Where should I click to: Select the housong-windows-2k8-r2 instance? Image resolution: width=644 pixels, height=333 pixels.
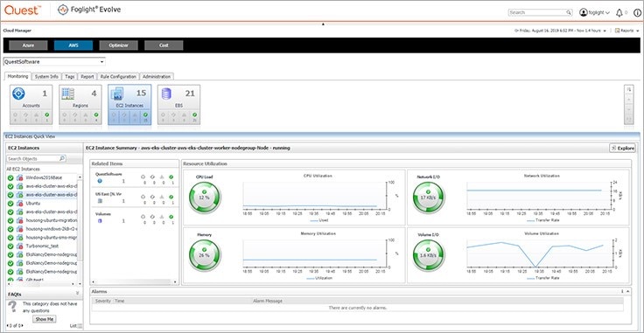[52, 229]
